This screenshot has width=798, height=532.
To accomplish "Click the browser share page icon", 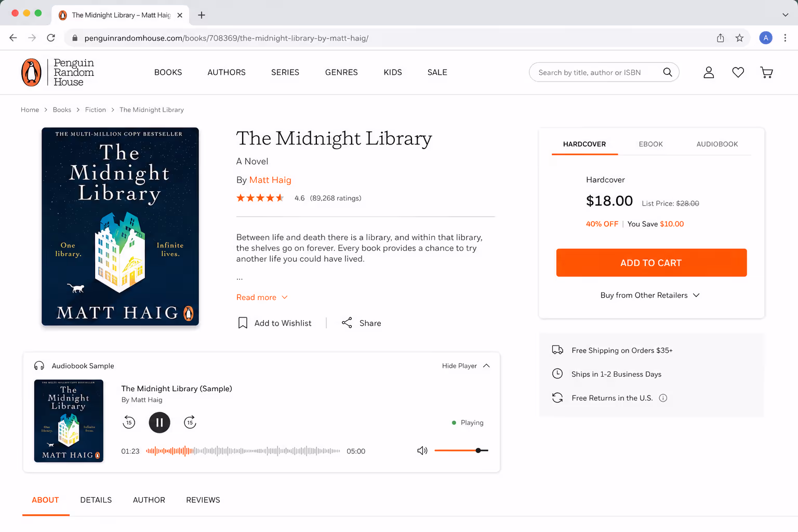I will [x=721, y=38].
